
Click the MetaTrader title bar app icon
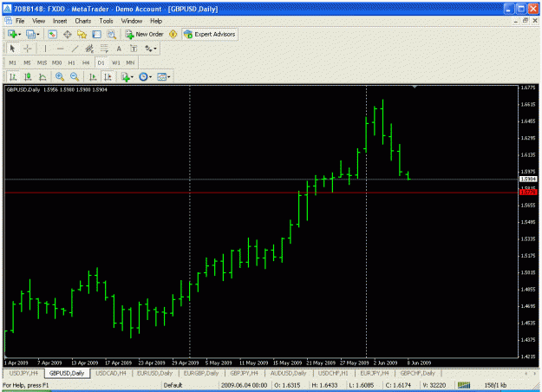click(7, 9)
